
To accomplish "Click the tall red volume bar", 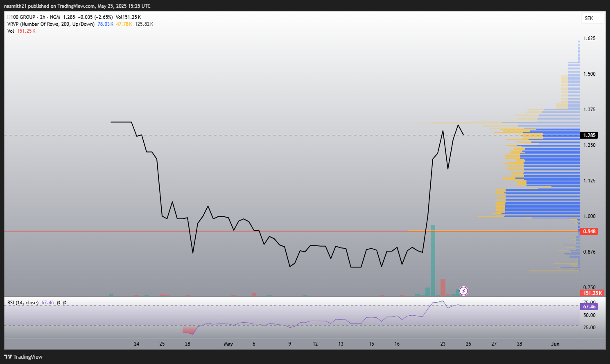I will tap(443, 288).
